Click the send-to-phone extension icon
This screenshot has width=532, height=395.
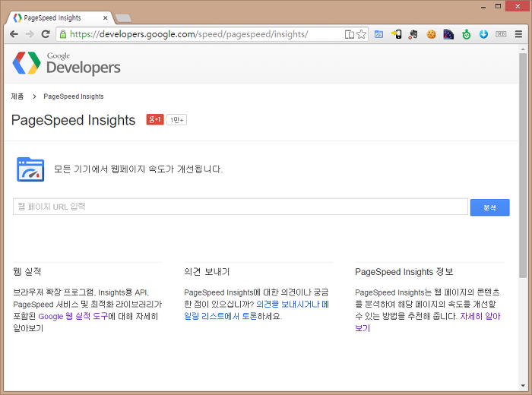click(x=396, y=34)
